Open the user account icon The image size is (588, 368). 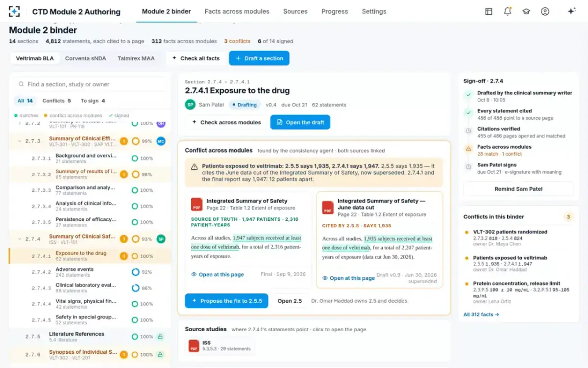545,11
